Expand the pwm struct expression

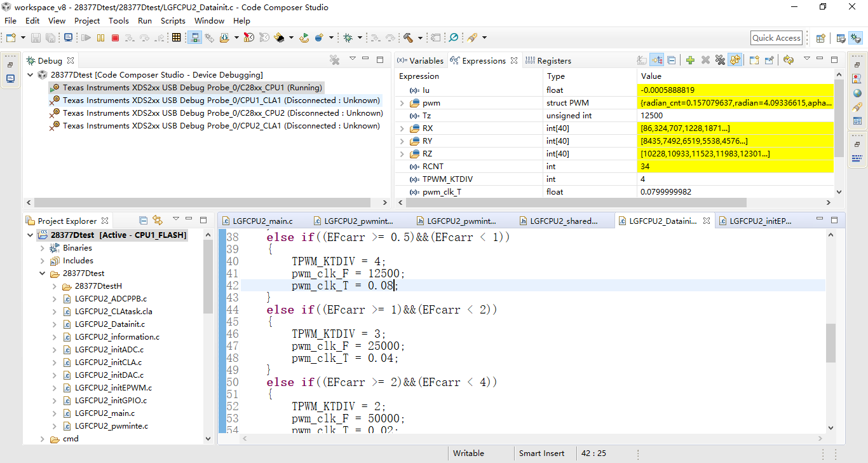point(402,103)
